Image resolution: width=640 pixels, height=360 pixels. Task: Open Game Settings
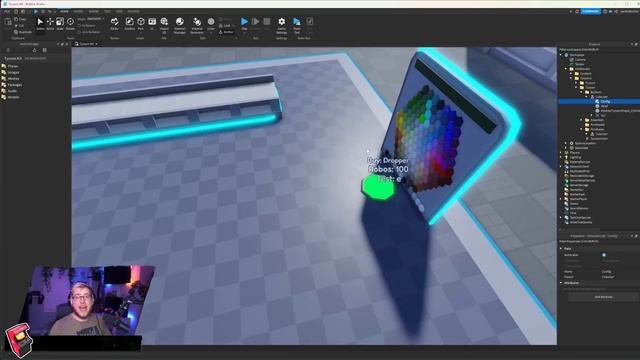pos(282,24)
